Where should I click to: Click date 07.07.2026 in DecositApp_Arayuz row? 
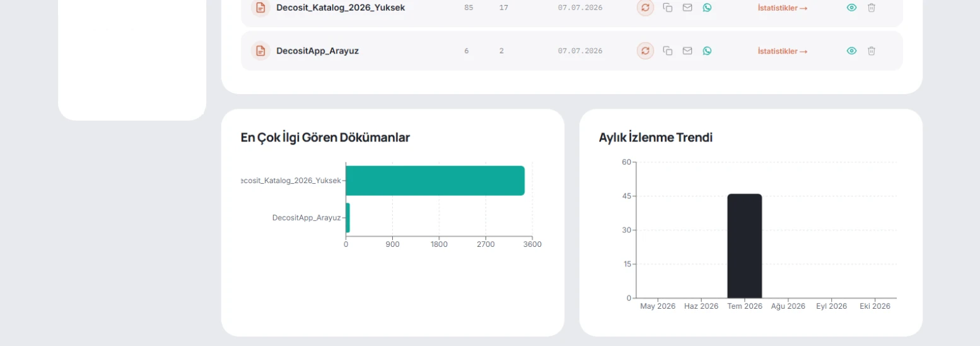click(580, 51)
